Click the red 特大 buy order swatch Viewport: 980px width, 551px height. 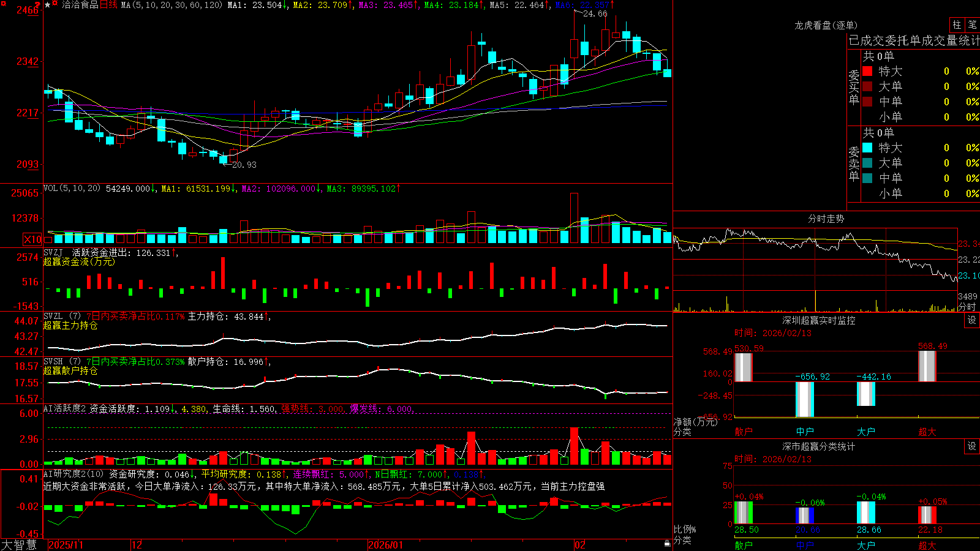point(867,71)
